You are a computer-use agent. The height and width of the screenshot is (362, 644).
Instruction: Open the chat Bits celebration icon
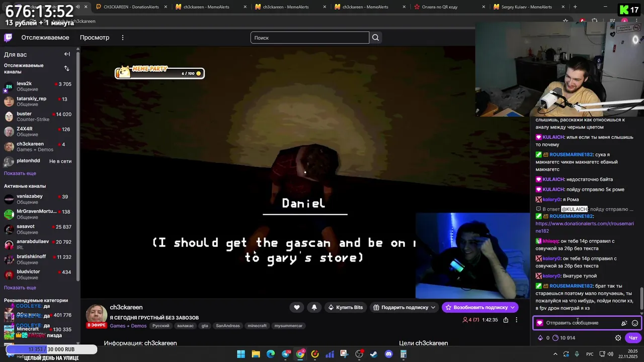(x=624, y=323)
